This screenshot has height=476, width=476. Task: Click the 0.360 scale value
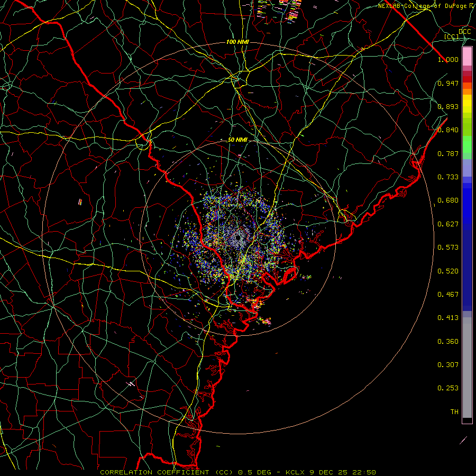pos(448,342)
